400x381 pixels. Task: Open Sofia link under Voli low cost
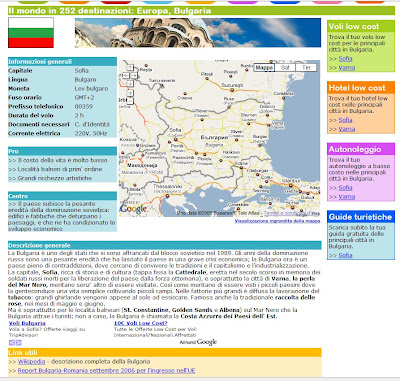pos(345,59)
